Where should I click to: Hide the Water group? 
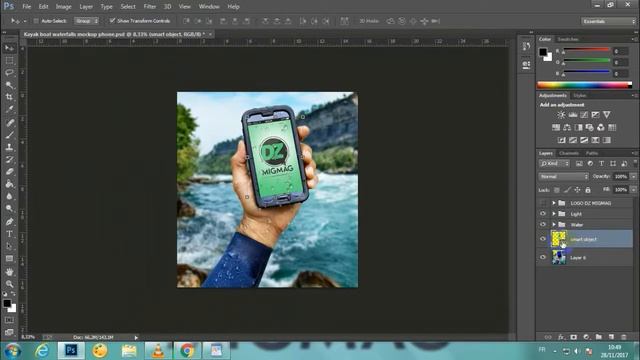click(543, 224)
